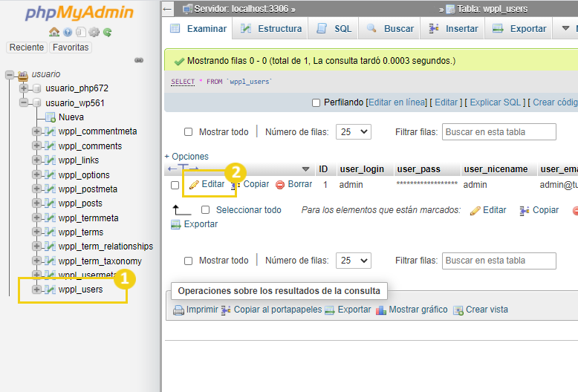Open the Insertar tab
The image size is (578, 392).
453,28
